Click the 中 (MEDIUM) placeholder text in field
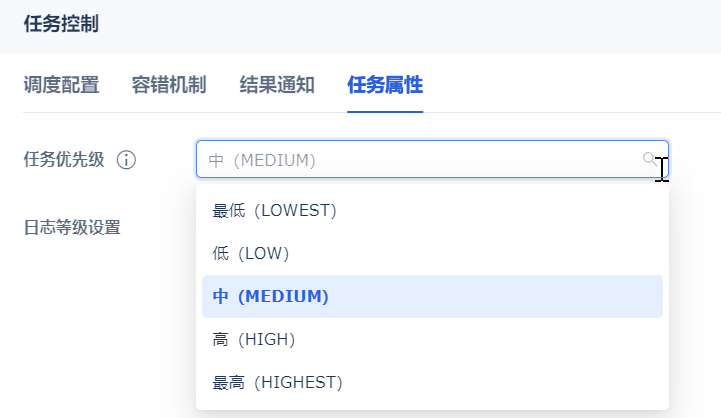721x418 pixels. pos(262,160)
